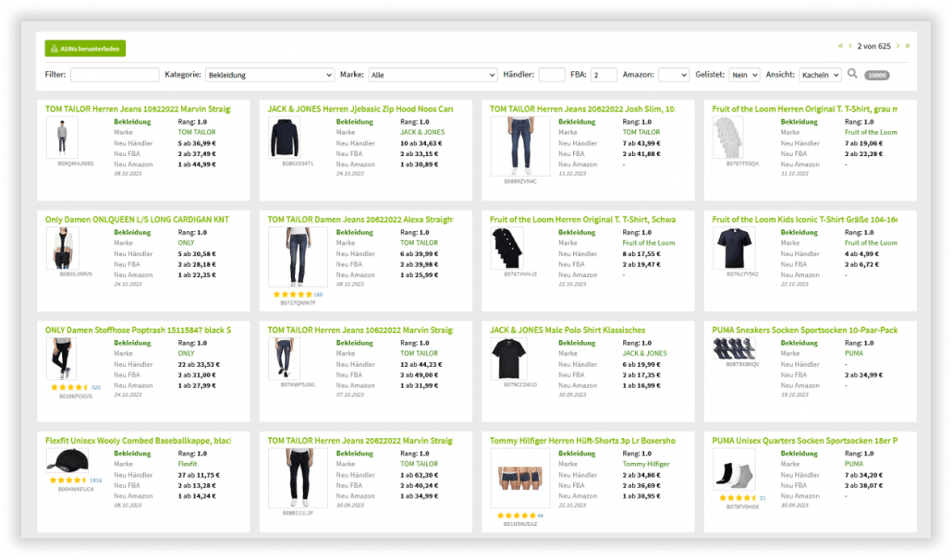Click the Flexfit brand link
The height and width of the screenshot is (560, 952).
point(187,464)
